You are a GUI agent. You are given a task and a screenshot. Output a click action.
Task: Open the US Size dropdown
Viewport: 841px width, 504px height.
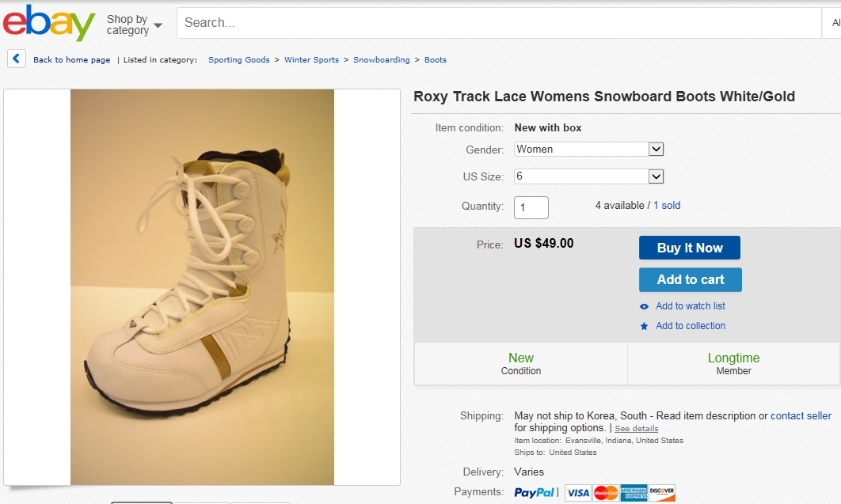(588, 176)
